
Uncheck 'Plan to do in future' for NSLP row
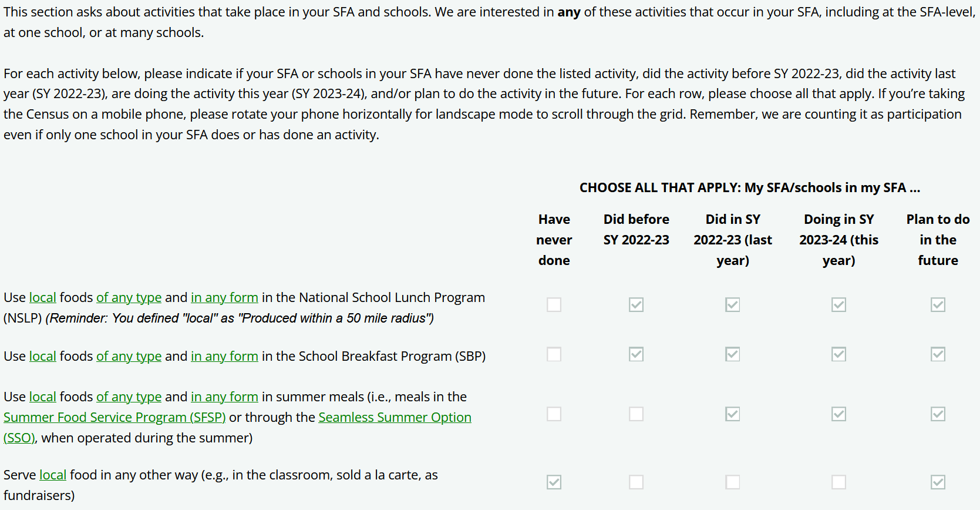tap(938, 304)
